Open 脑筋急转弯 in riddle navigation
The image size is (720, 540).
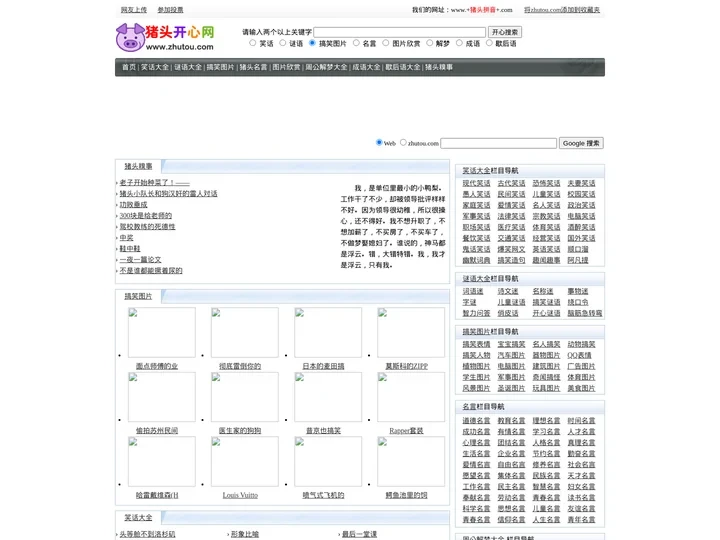[x=585, y=313]
